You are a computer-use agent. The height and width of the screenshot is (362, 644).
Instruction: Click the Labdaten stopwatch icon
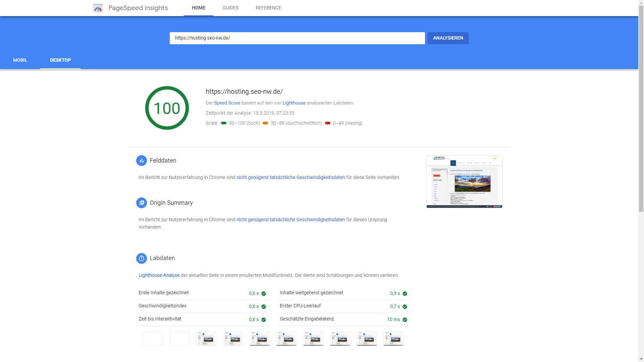(142, 258)
